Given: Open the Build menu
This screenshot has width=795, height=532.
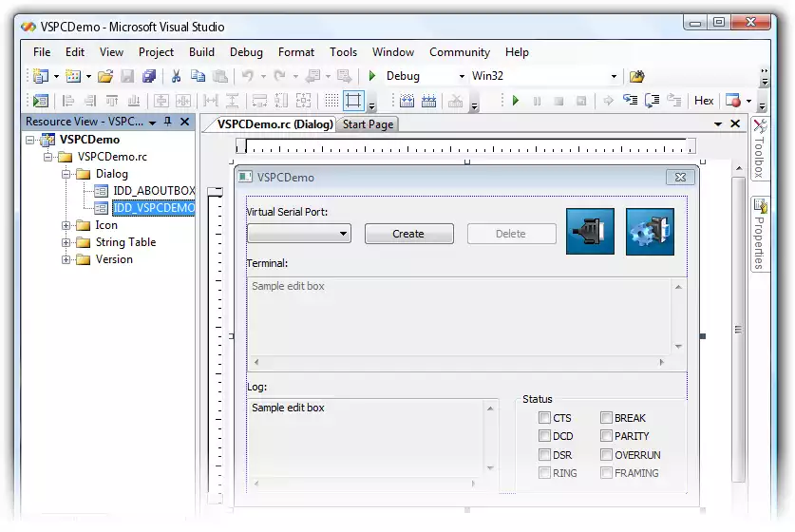Looking at the screenshot, I should (x=201, y=52).
